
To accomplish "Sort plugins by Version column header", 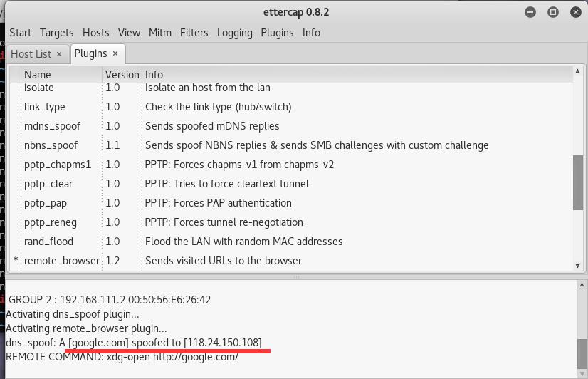I will [x=122, y=74].
